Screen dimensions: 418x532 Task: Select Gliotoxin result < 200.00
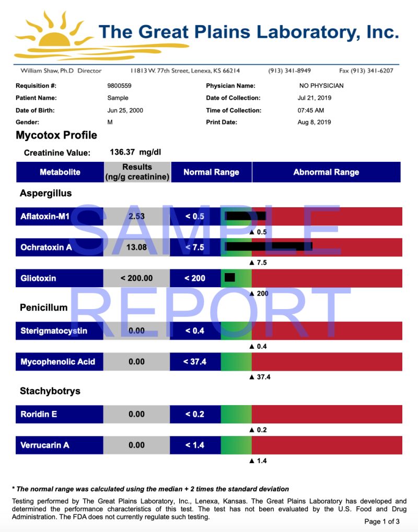pos(136,278)
